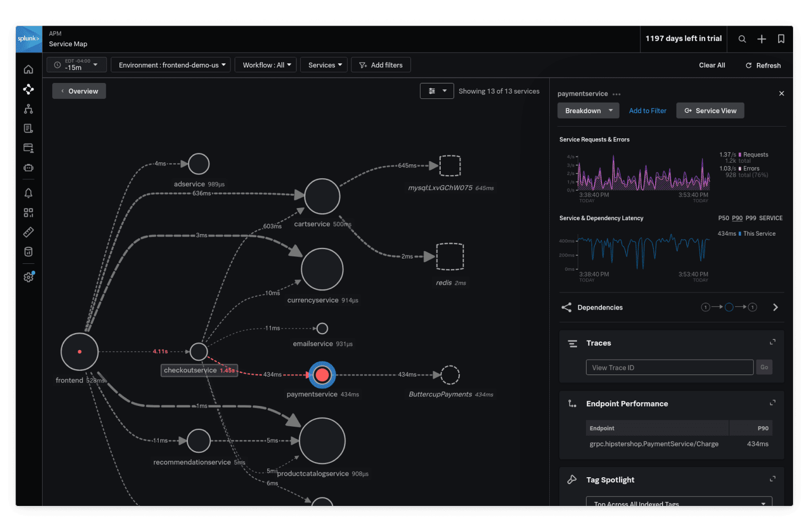
Task: Open the Workflow : All dropdown
Action: (265, 64)
